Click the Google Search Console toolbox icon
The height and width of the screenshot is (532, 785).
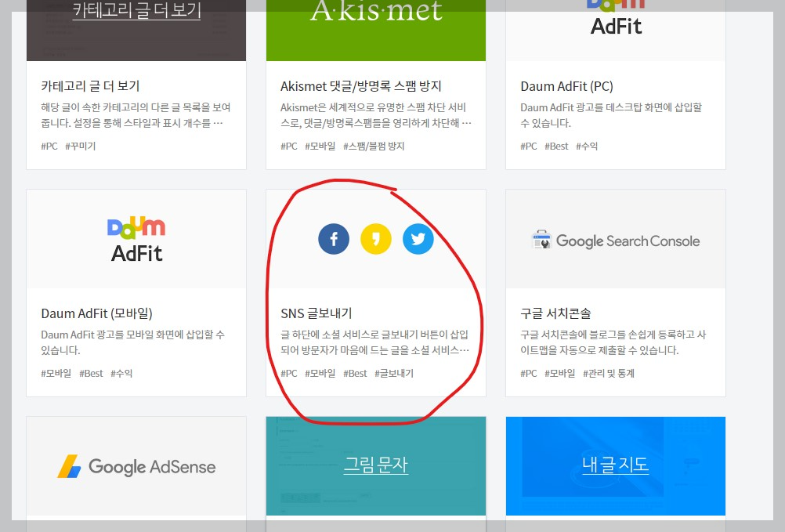541,239
